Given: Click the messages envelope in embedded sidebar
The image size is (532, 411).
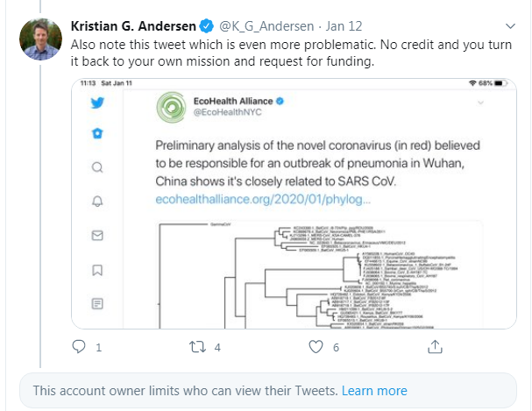Looking at the screenshot, I should (x=98, y=235).
